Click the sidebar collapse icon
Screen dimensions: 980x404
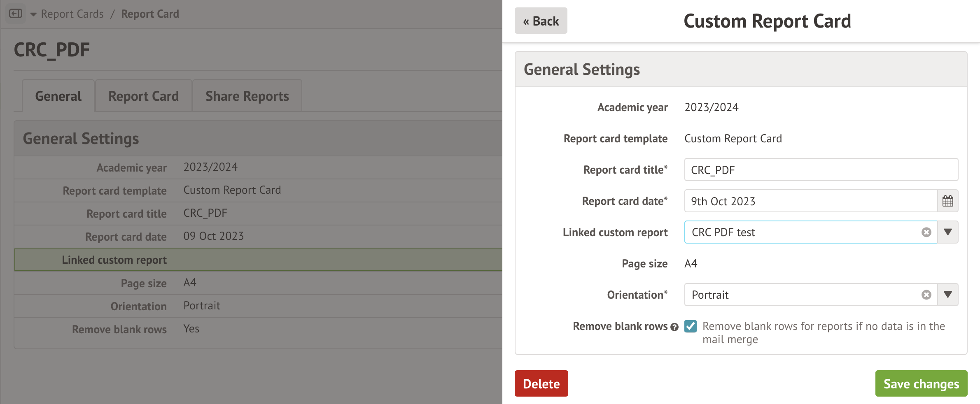[16, 14]
